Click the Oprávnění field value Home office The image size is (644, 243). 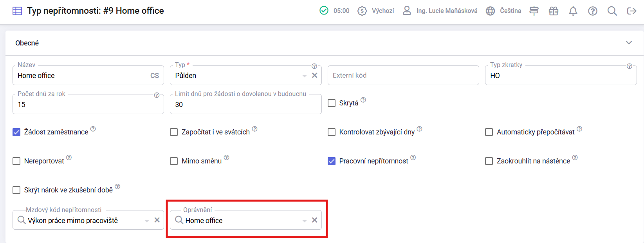204,221
